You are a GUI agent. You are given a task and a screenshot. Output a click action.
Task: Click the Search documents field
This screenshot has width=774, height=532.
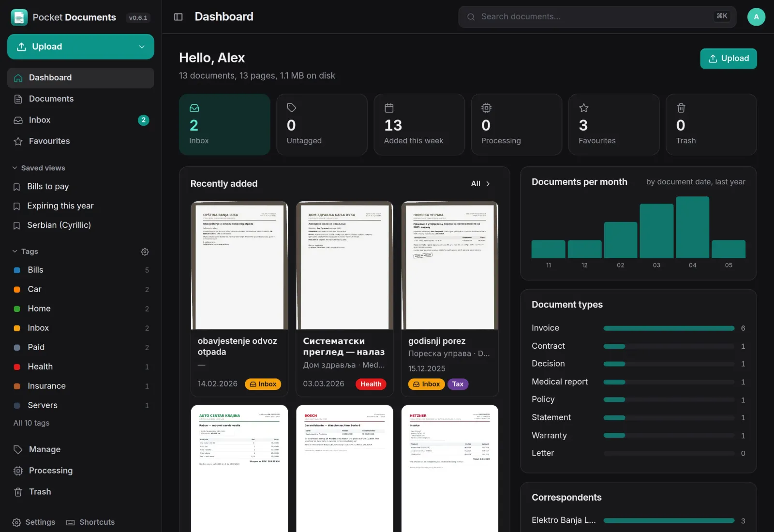click(597, 17)
